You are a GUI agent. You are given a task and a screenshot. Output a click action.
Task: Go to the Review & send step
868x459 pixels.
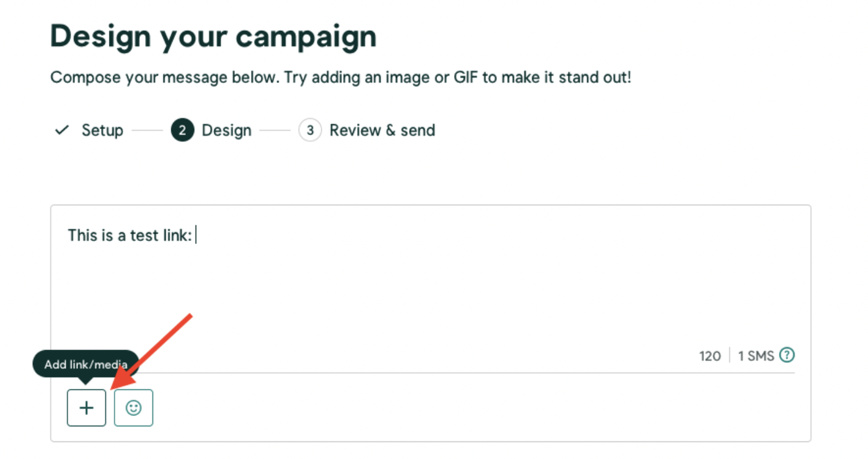(382, 130)
